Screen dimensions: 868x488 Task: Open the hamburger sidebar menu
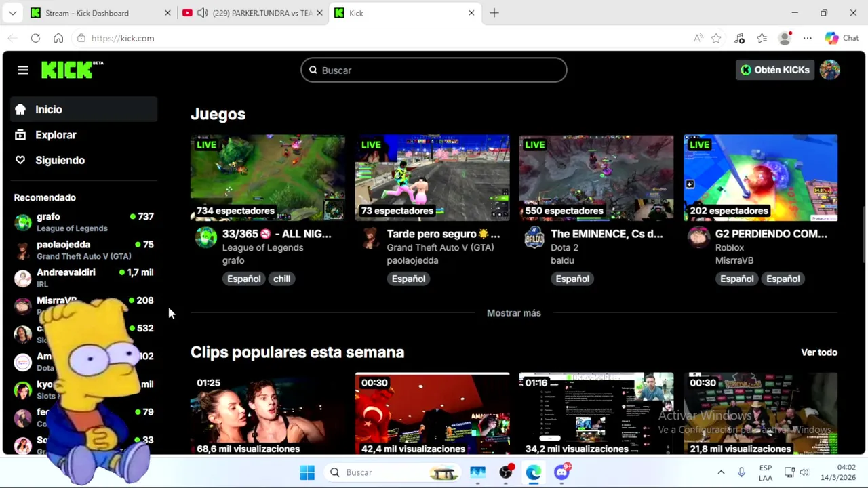coord(22,70)
